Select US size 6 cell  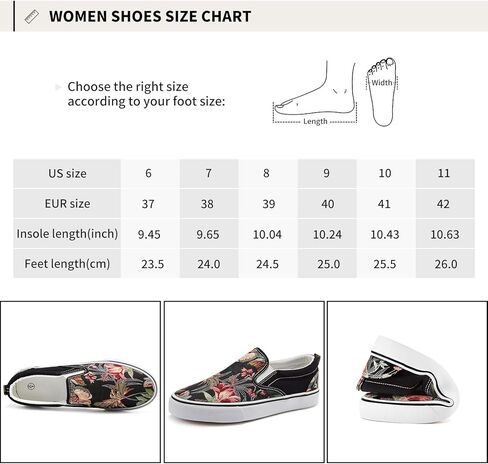tap(150, 174)
